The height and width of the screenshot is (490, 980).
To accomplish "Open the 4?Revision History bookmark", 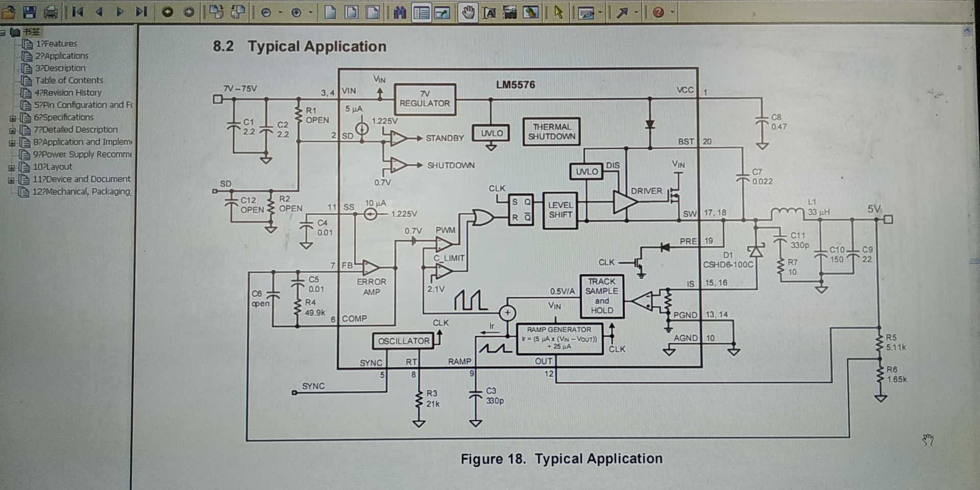I will point(68,93).
